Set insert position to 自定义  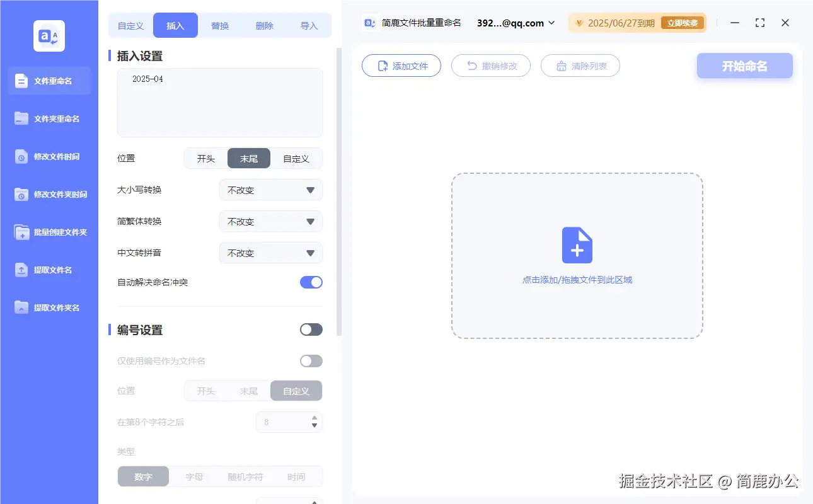[x=296, y=159]
